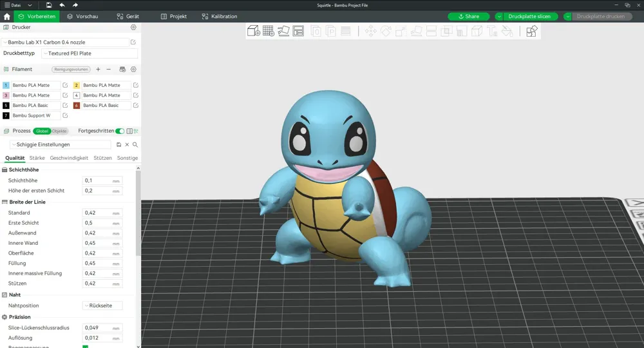
Task: Click the Share button
Action: (x=469, y=17)
